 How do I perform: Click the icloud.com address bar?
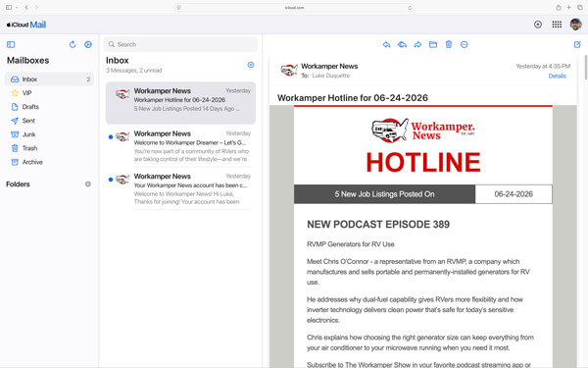pos(294,8)
